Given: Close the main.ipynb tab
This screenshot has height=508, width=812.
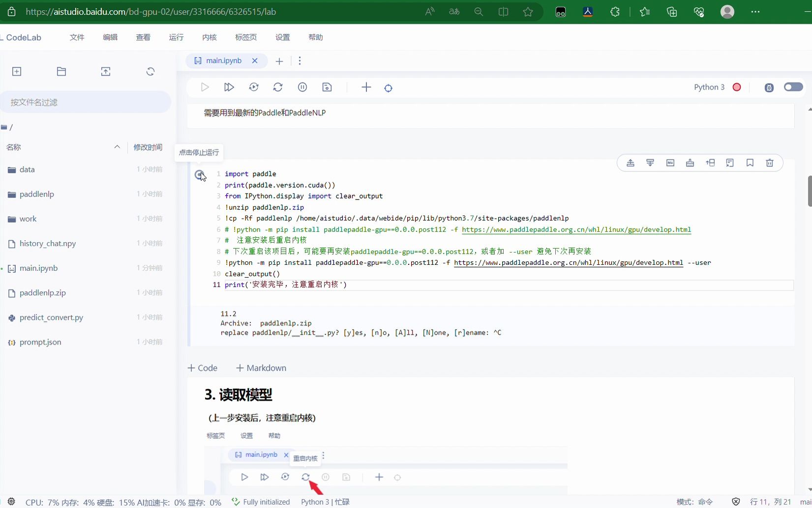Looking at the screenshot, I should [255, 61].
